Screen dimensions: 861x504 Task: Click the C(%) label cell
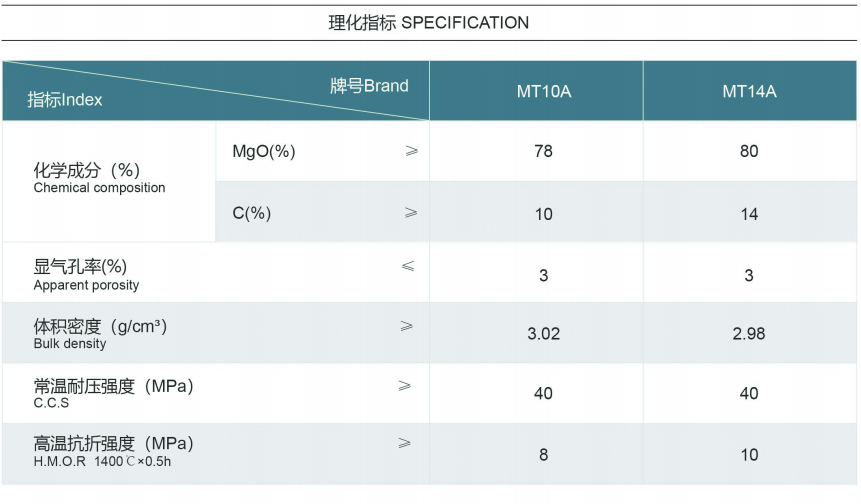252,213
